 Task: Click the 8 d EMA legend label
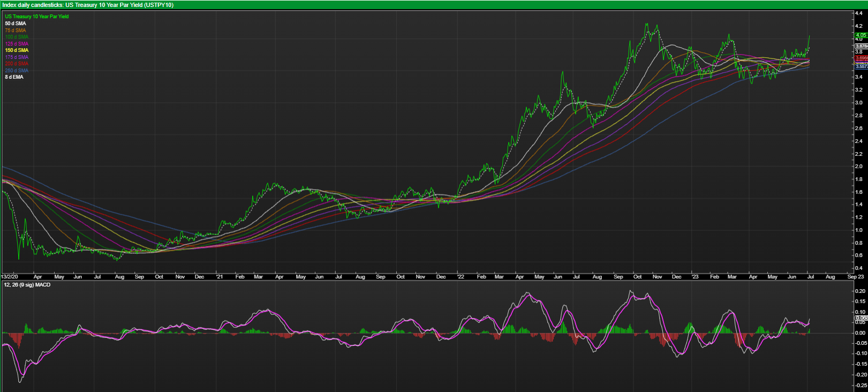pyautogui.click(x=14, y=77)
